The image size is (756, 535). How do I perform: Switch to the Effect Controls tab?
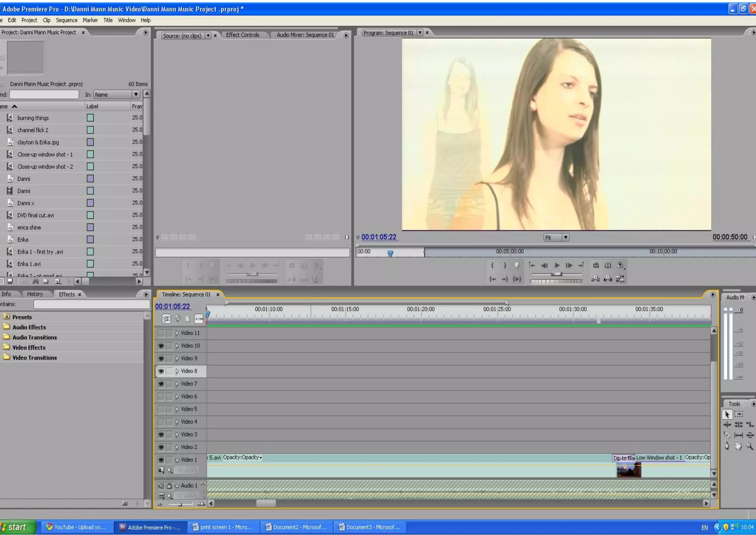pyautogui.click(x=243, y=35)
